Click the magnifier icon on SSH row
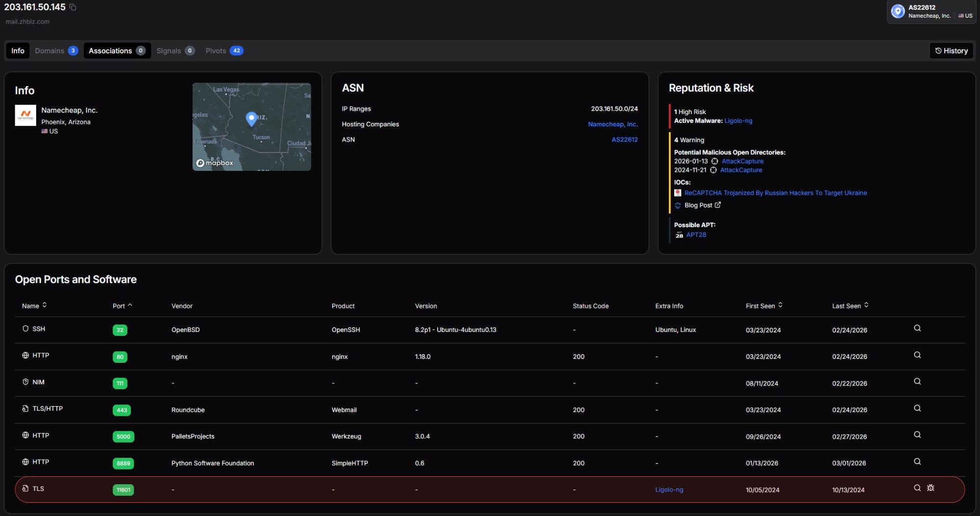The width and height of the screenshot is (980, 516). point(917,328)
